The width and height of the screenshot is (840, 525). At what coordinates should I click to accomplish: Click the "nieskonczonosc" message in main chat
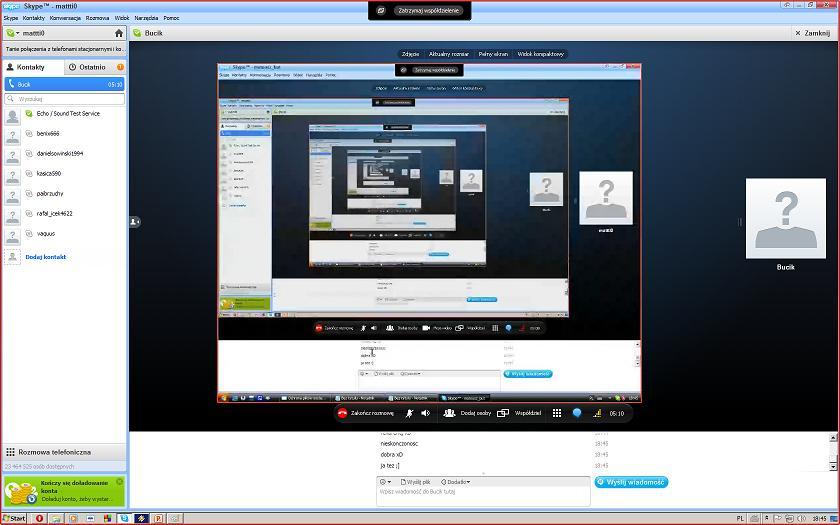click(399, 444)
